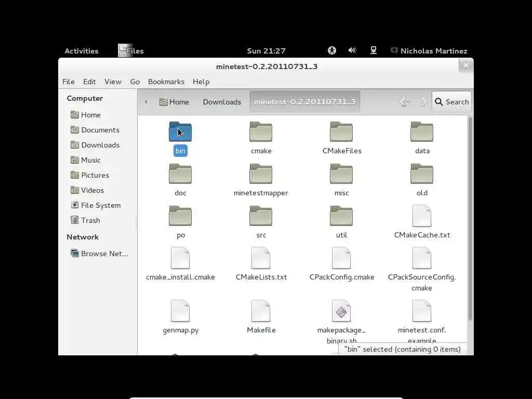Select the CPackConfig.cmake file icon
This screenshot has width=532, height=399.
coord(341,258)
